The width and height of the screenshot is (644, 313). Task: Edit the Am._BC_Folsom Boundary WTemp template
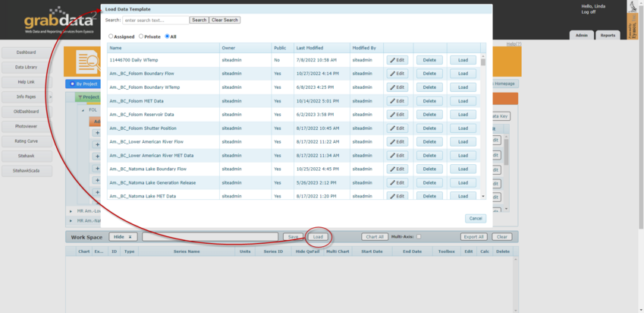click(397, 87)
